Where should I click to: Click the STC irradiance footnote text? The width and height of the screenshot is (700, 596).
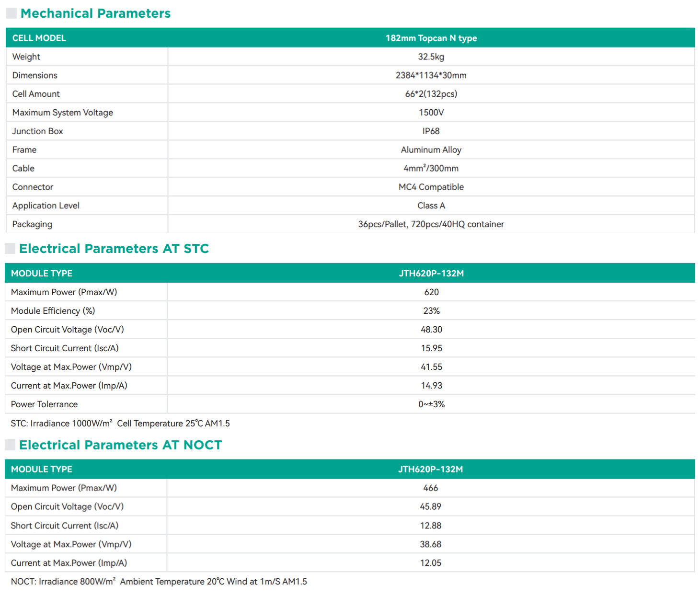coord(120,424)
